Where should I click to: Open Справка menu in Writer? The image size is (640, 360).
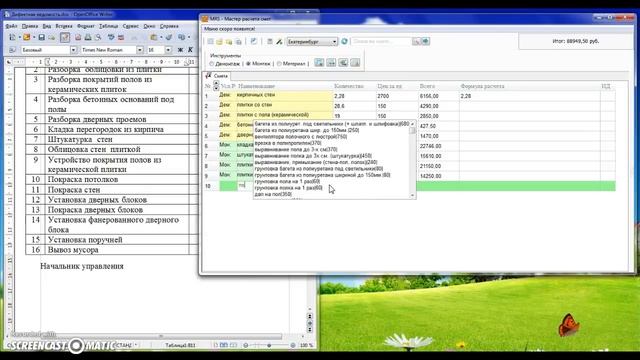(169, 26)
